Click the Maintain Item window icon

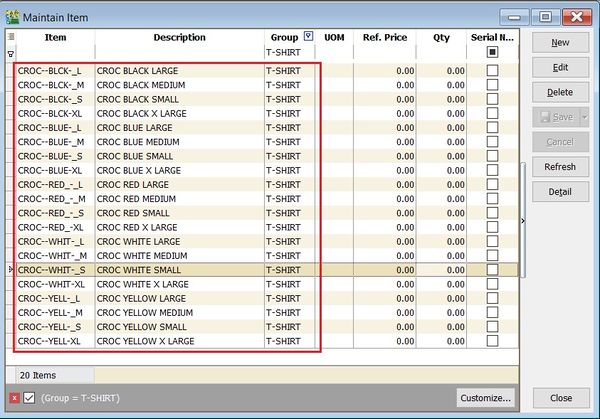coord(12,17)
